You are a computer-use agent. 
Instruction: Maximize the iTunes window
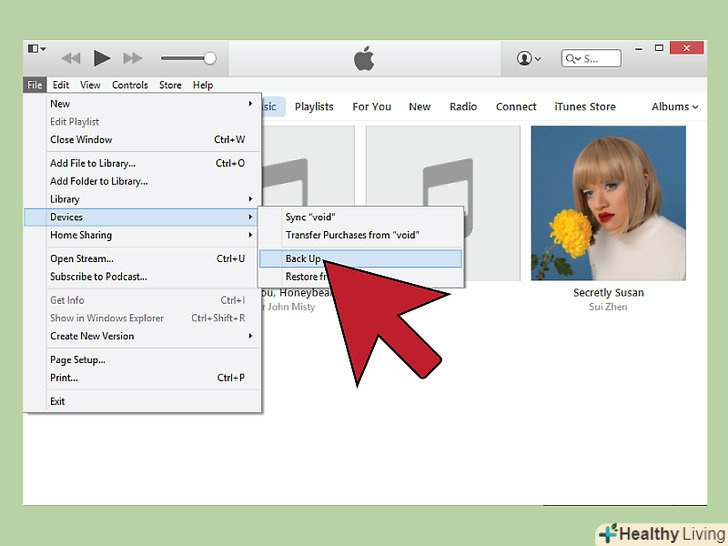[x=659, y=48]
